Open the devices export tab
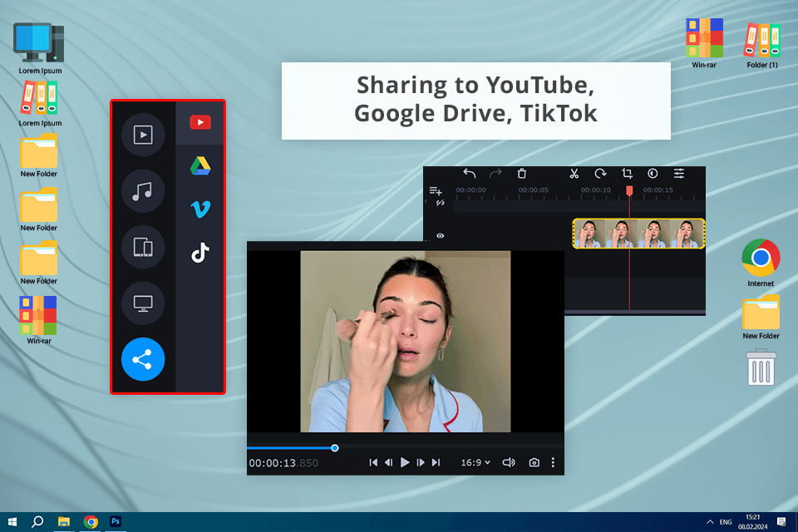Viewport: 798px width, 532px height. click(143, 247)
